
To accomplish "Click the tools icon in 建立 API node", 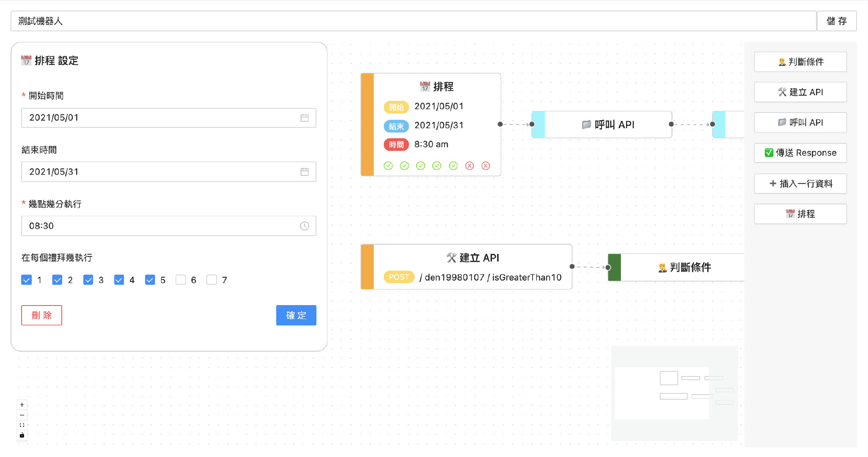I will tap(451, 258).
